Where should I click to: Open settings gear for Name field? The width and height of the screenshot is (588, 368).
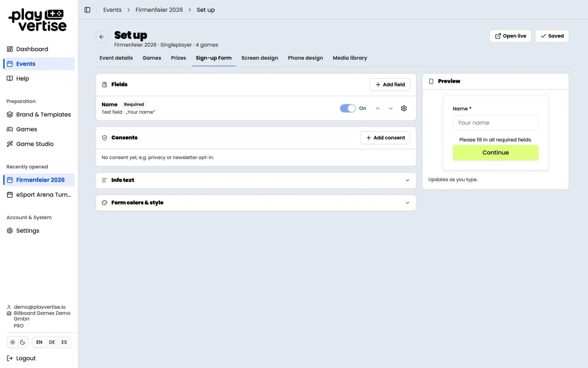404,109
